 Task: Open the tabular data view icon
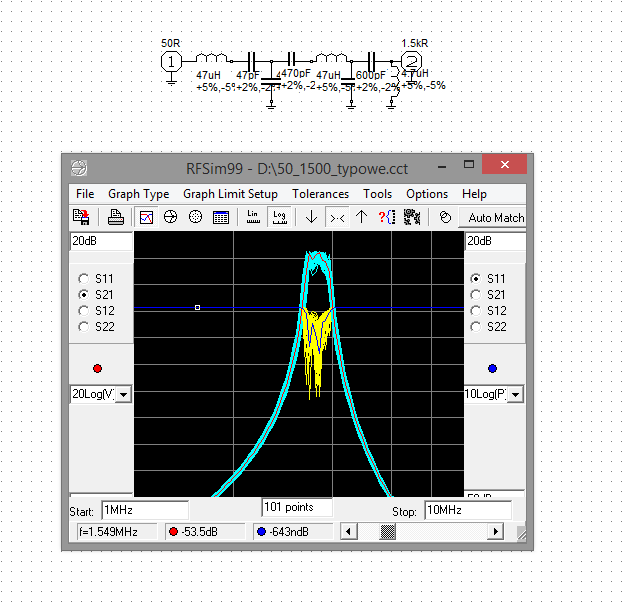pyautogui.click(x=221, y=217)
